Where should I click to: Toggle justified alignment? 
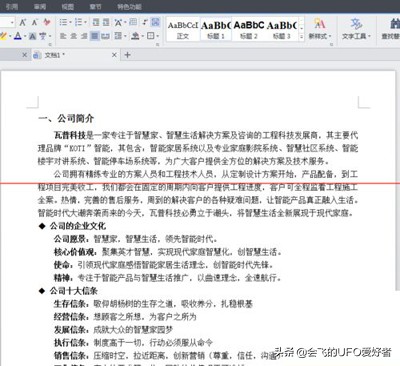point(95,36)
